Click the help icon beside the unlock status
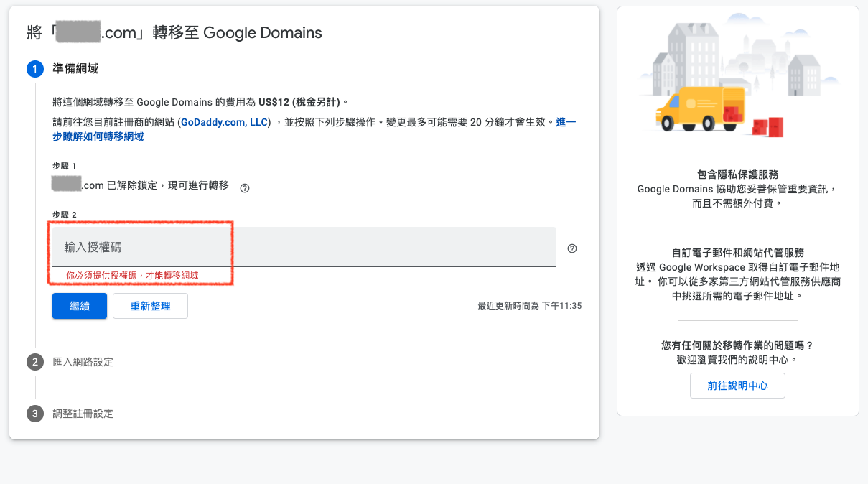 coord(245,187)
